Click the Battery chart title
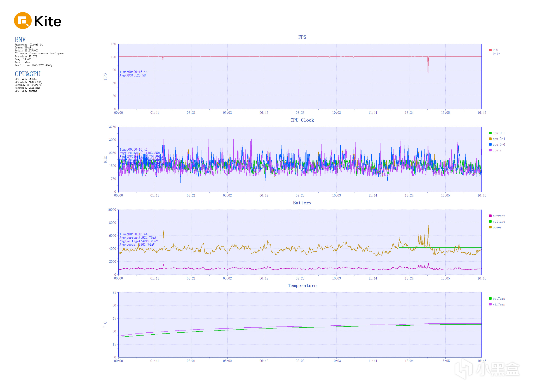 tap(302, 203)
